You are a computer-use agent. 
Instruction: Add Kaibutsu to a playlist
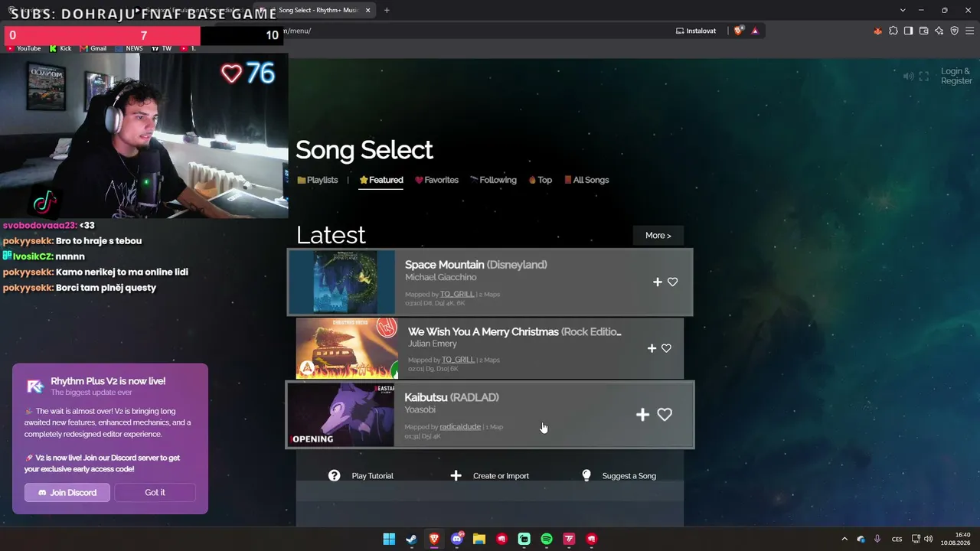click(642, 415)
